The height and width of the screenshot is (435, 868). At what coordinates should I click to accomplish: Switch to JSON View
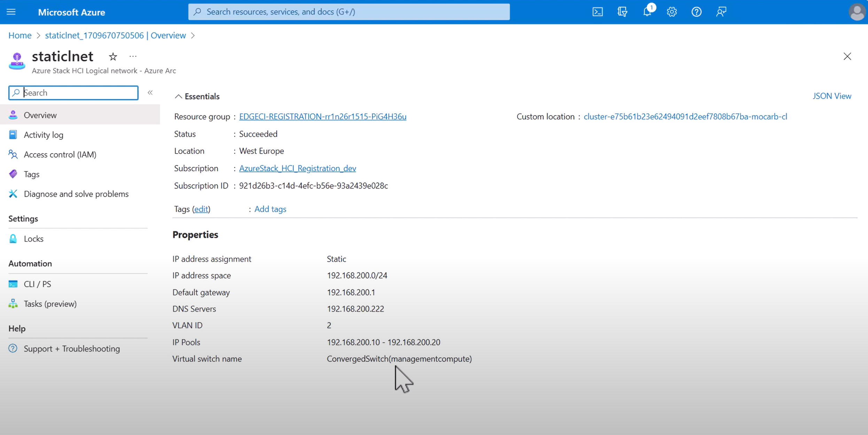832,96
